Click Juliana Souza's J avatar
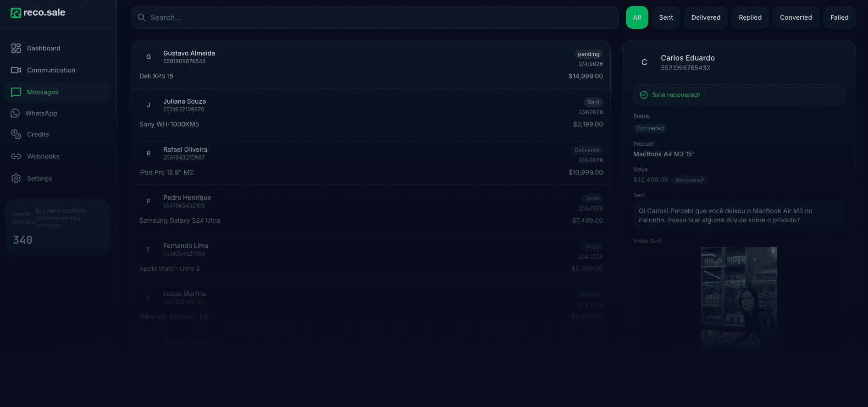This screenshot has height=407, width=868. 149,105
